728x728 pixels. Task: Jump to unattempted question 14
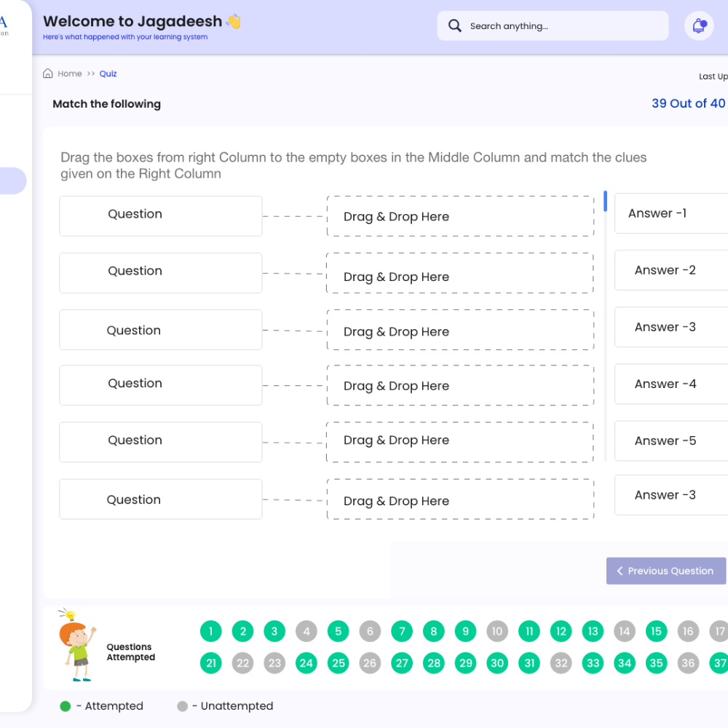pyautogui.click(x=625, y=631)
